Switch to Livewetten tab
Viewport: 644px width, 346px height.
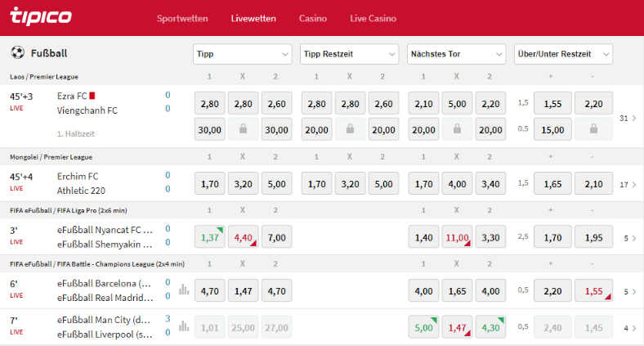coord(253,19)
